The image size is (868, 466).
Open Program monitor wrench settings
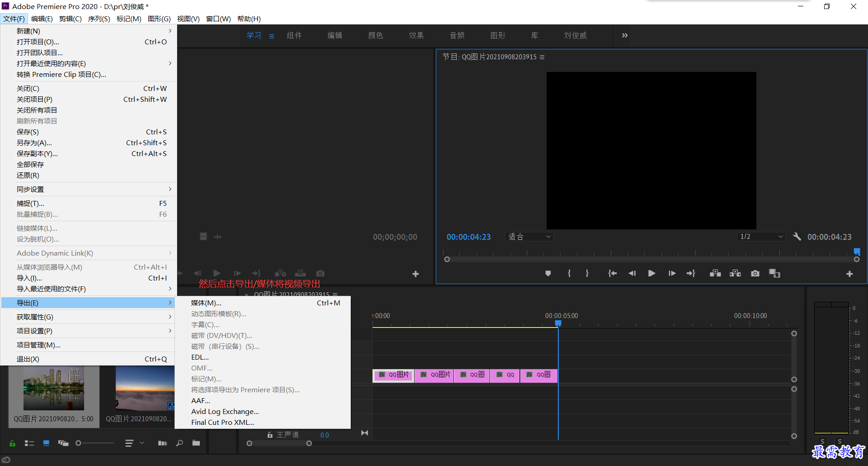797,237
